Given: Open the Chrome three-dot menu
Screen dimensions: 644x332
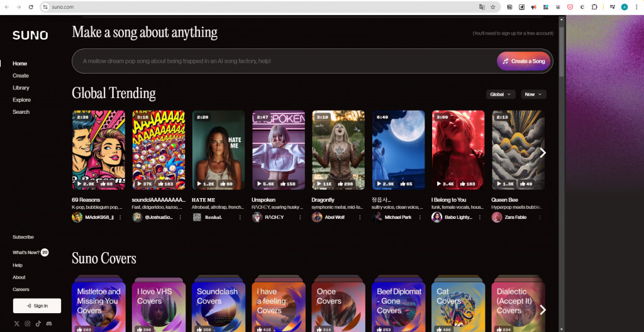Looking at the screenshot, I should point(636,7).
